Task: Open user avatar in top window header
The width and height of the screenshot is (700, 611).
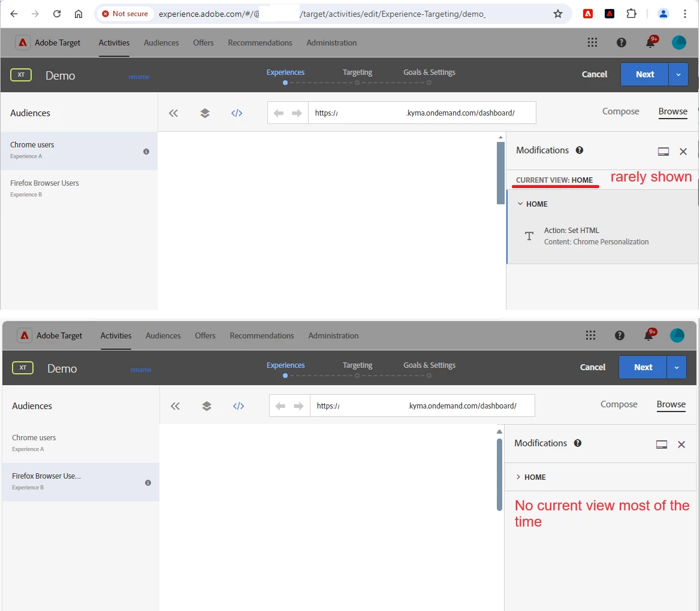Action: tap(679, 43)
